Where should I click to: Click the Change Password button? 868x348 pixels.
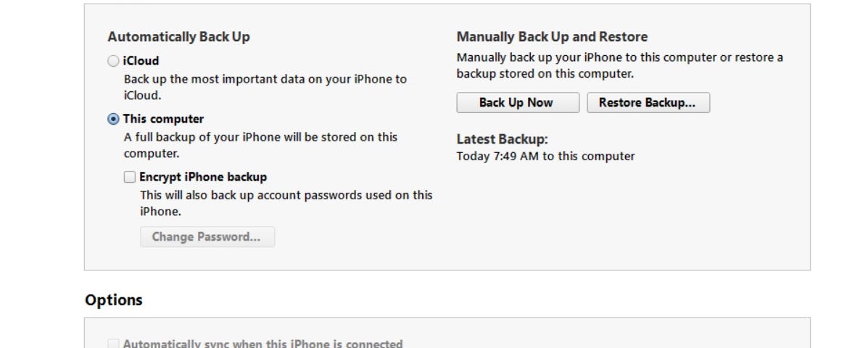click(207, 237)
